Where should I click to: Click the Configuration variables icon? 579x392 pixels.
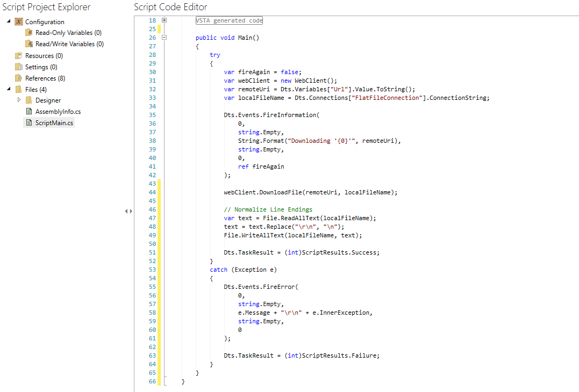(18, 21)
